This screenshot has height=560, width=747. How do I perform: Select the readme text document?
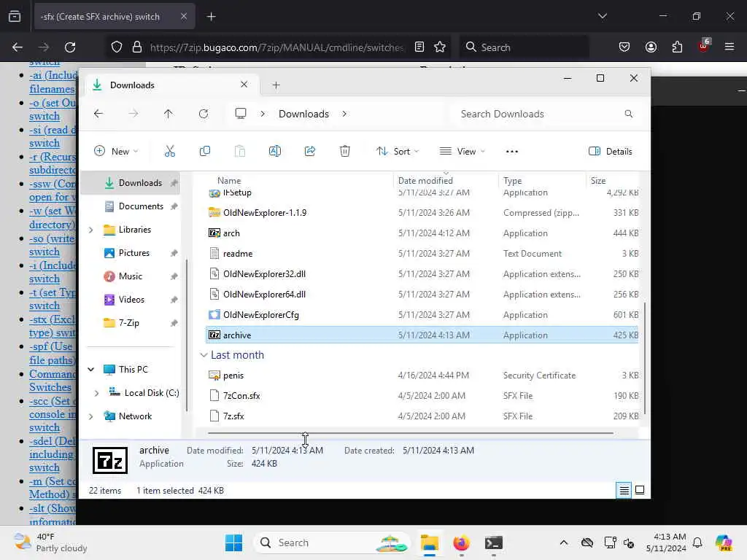click(422, 254)
